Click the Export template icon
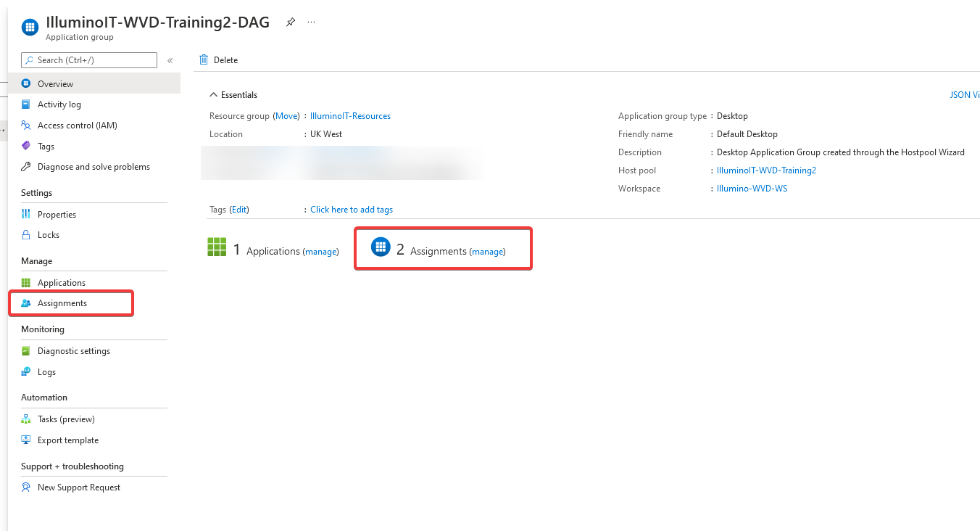This screenshot has width=980, height=531. (x=26, y=440)
